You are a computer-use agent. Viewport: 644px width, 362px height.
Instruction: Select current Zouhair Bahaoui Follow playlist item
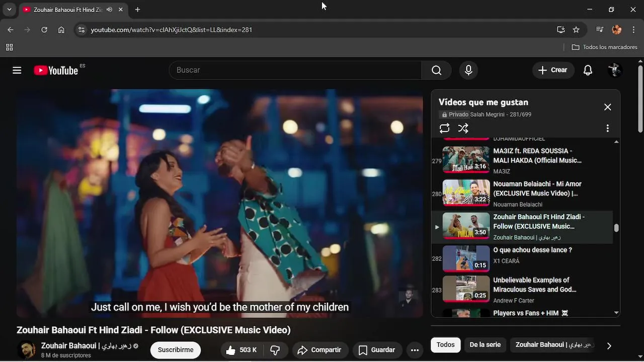tap(522, 227)
